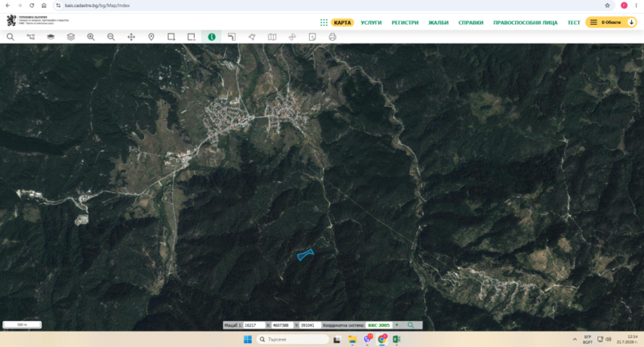Click the browser address bar URL

(97, 6)
